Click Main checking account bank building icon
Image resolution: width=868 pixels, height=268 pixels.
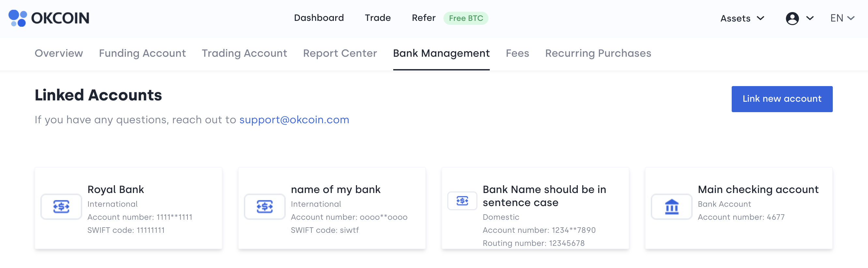pyautogui.click(x=672, y=207)
